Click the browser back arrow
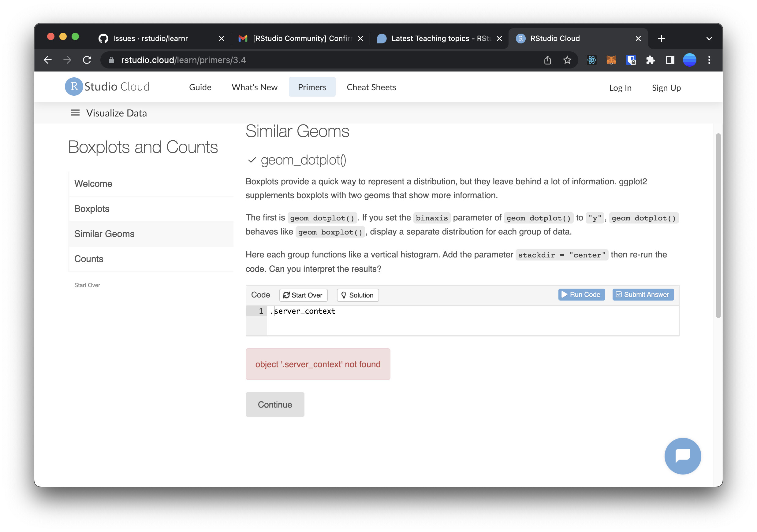This screenshot has width=757, height=532. pyautogui.click(x=48, y=60)
